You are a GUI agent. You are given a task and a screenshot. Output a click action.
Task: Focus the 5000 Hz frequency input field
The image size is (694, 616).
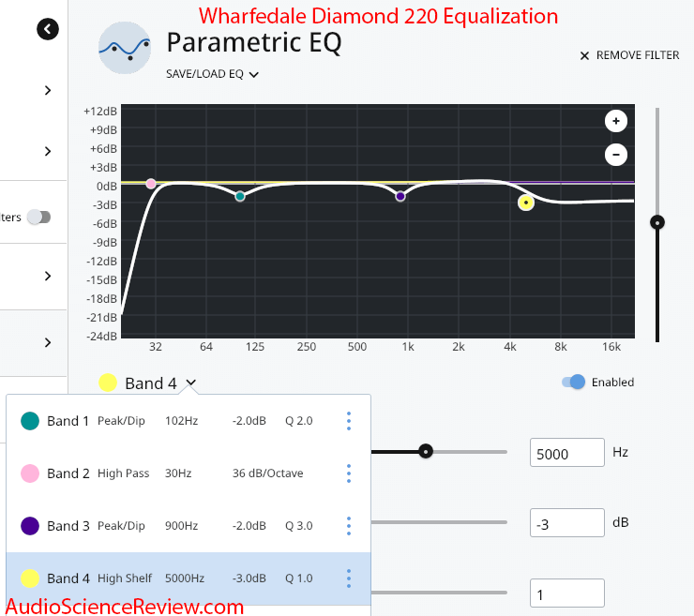pos(567,452)
